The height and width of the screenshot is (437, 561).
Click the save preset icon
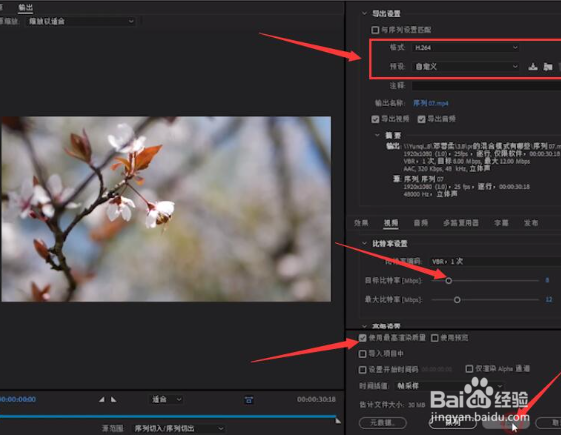[x=533, y=67]
